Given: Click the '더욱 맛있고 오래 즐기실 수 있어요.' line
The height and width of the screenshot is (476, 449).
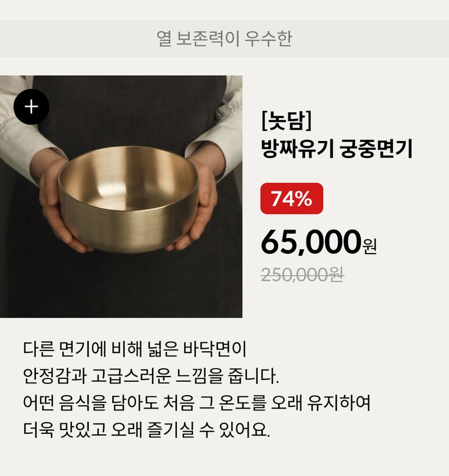Looking at the screenshot, I should click(147, 431).
